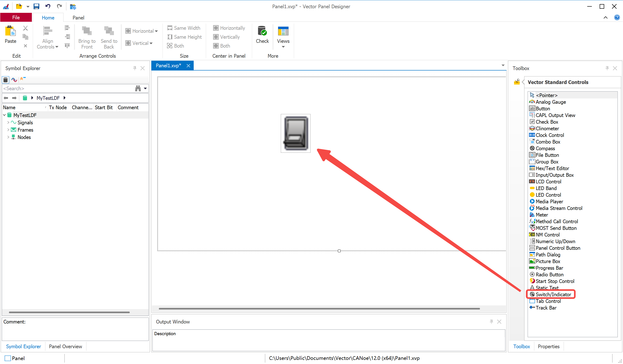The image size is (623, 364).
Task: Select the Track Bar toolbox control
Action: click(x=546, y=308)
